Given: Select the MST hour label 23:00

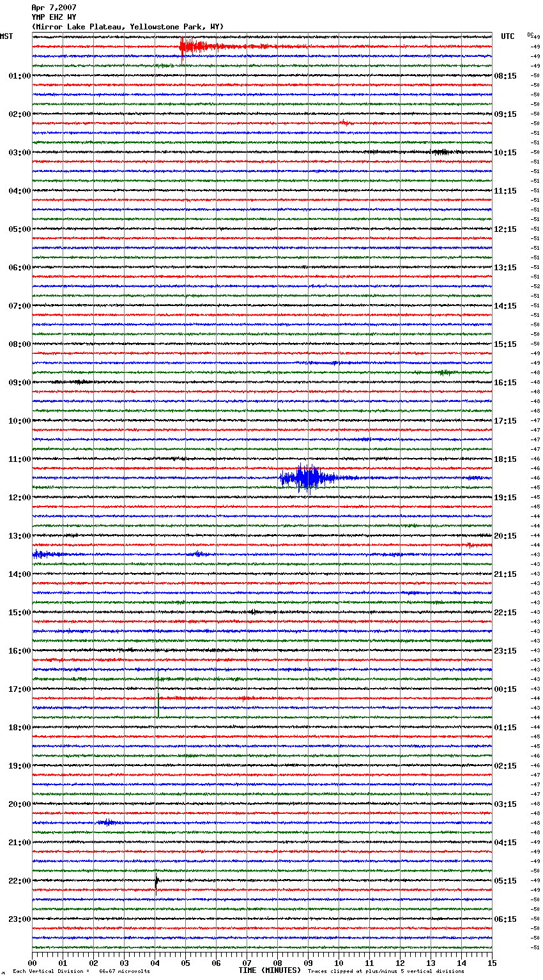Looking at the screenshot, I should pyautogui.click(x=20, y=919).
